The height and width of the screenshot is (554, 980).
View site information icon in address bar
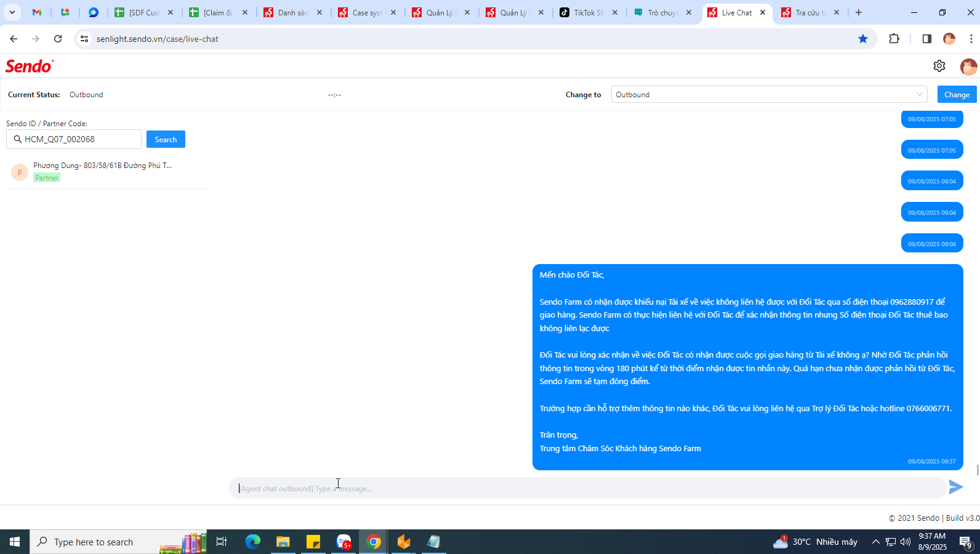(x=84, y=39)
